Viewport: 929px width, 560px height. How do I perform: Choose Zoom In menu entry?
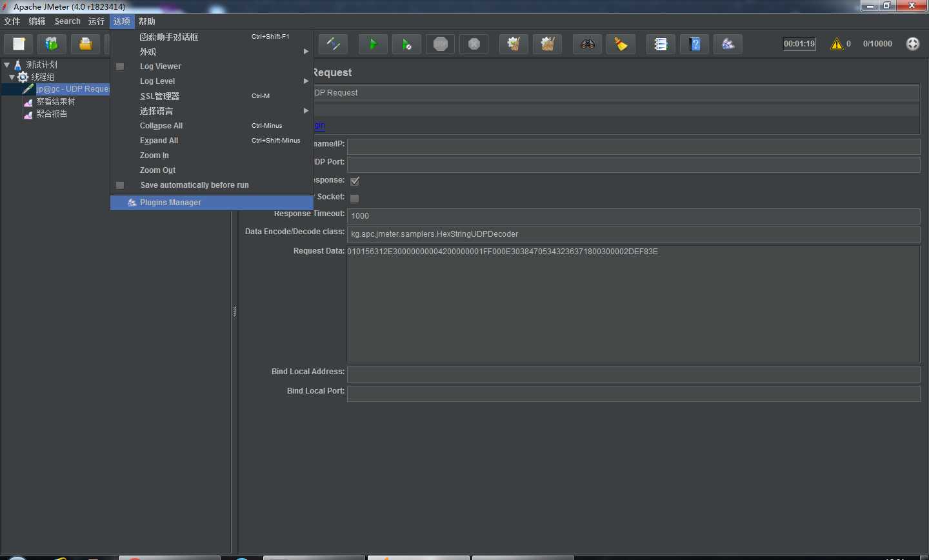click(x=212, y=155)
